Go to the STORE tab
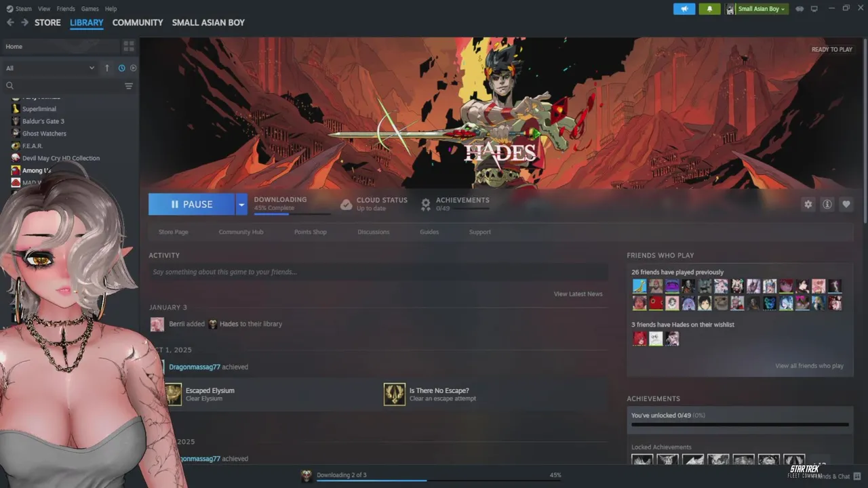868x488 pixels. click(47, 22)
